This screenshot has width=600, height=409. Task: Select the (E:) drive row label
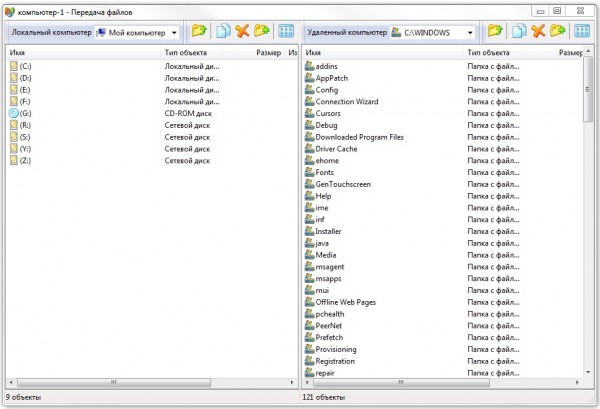(x=25, y=90)
